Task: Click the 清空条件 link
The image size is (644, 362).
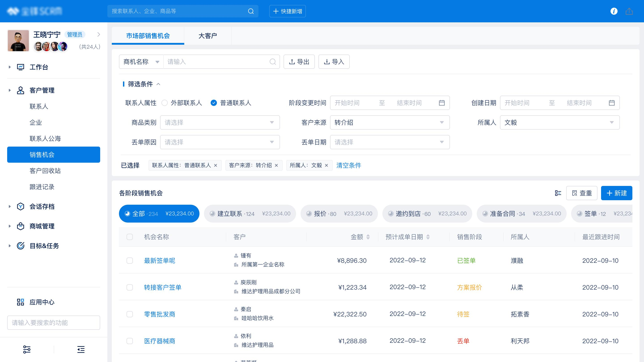Action: pyautogui.click(x=349, y=165)
